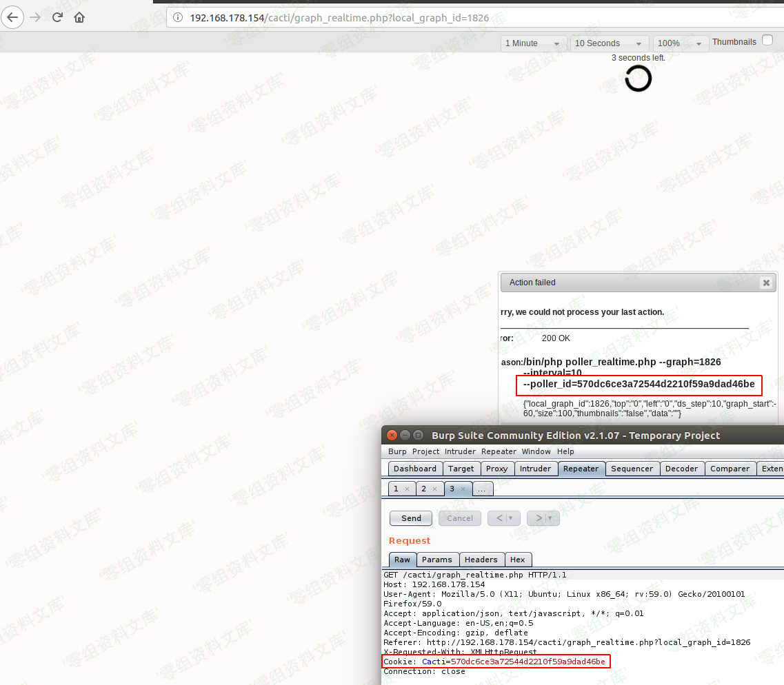Click the site info icon in address bar
Image resolution: width=784 pixels, height=685 pixels.
(178, 17)
